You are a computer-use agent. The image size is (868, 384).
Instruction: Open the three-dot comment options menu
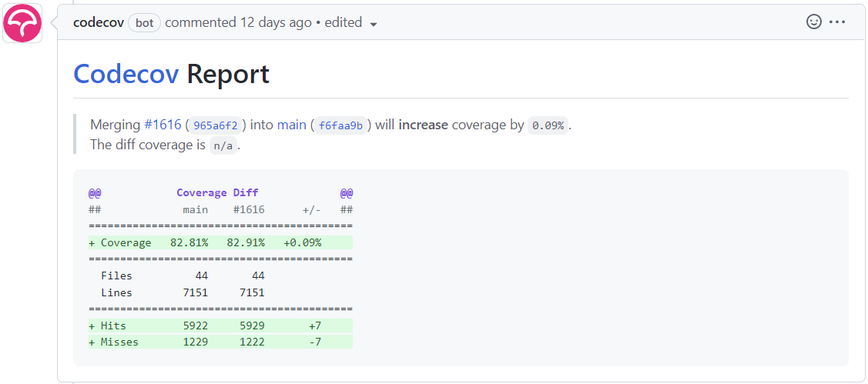pos(837,22)
